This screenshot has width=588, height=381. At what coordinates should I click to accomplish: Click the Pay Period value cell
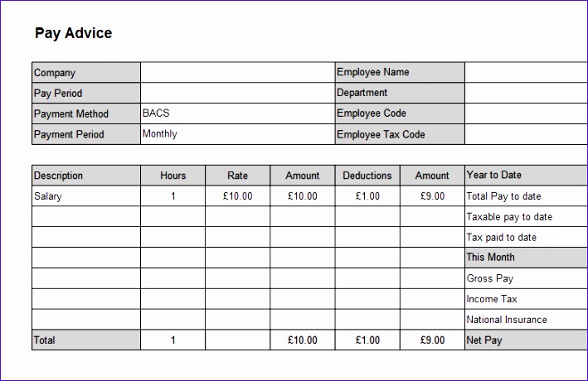pyautogui.click(x=238, y=94)
